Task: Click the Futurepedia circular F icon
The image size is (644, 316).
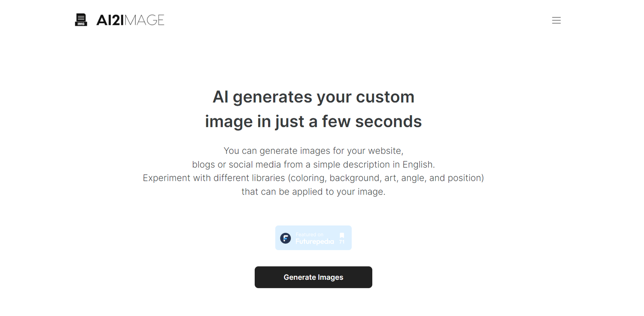Action: (285, 238)
